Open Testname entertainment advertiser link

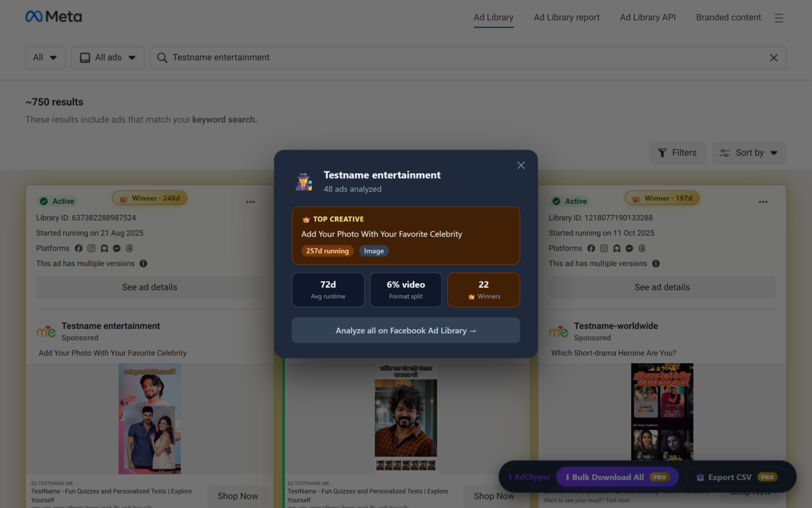(x=110, y=326)
